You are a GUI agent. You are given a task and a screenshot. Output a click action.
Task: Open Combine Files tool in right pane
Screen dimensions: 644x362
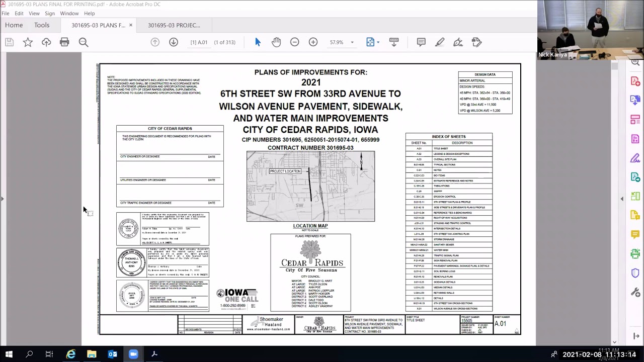coord(635,100)
